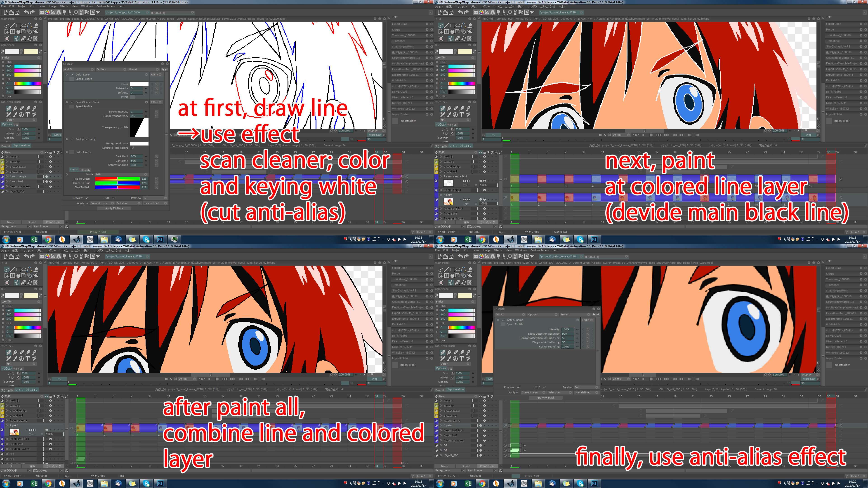868x488 pixels.
Task: Douga window: click Mark Out button
Action: (x=374, y=135)
